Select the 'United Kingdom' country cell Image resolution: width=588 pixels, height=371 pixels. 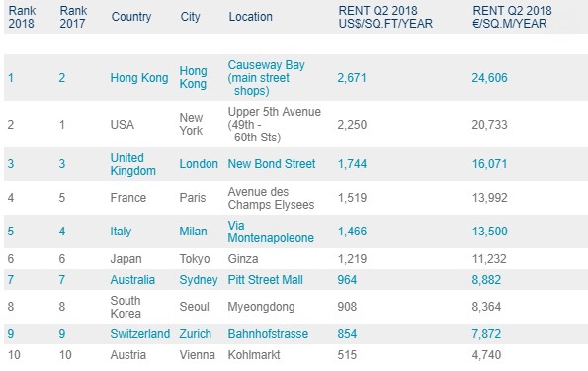tap(133, 164)
